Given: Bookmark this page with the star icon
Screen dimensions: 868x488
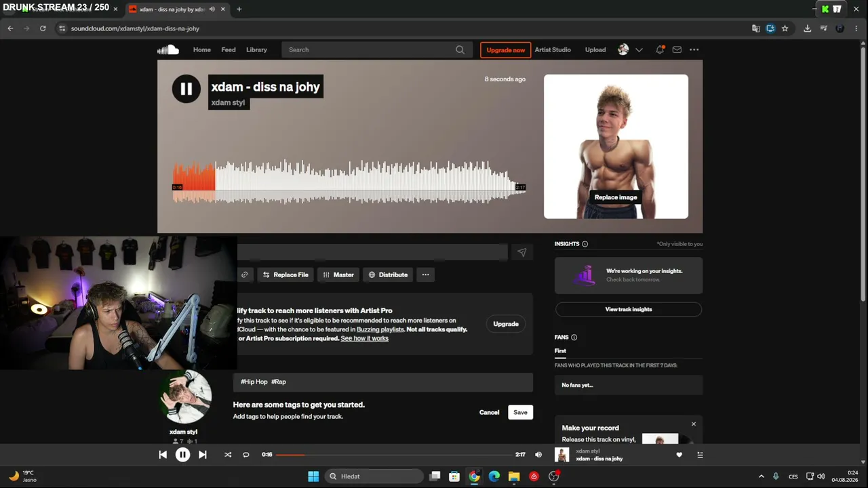Looking at the screenshot, I should [785, 28].
